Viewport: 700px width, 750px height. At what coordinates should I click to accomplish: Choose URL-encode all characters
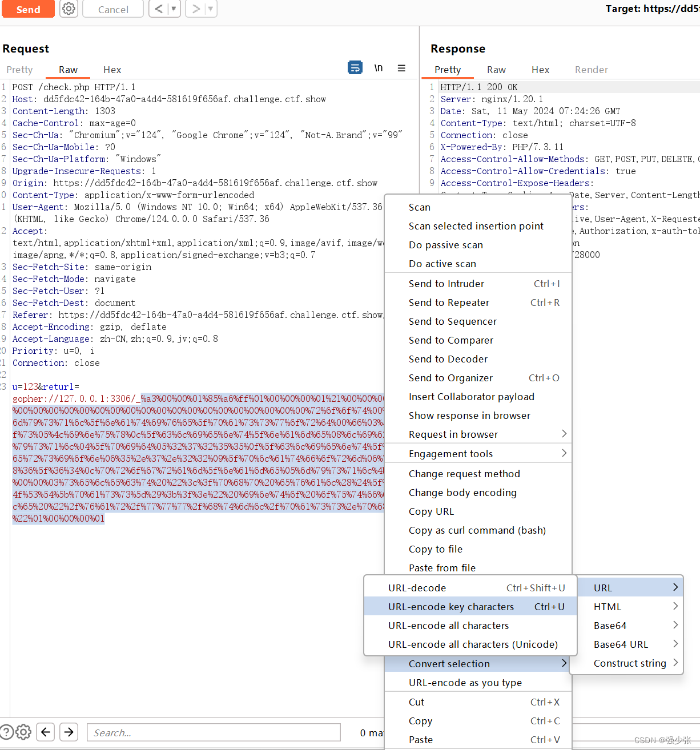click(470, 626)
